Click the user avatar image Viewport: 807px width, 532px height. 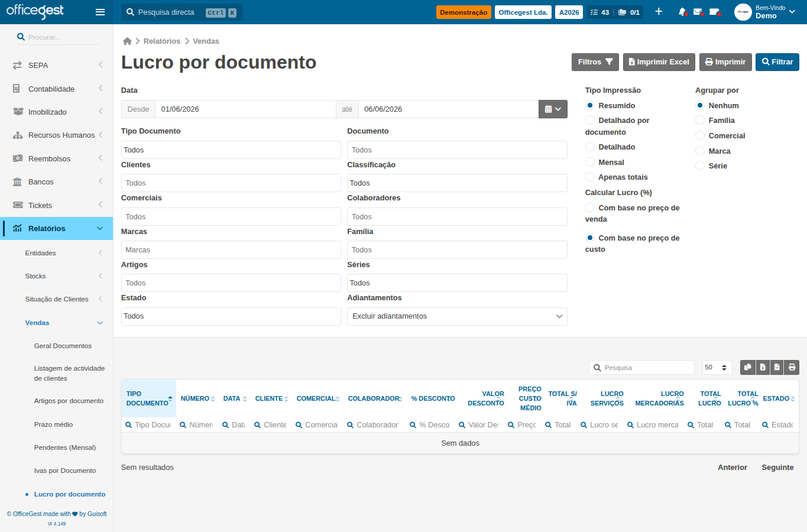point(743,12)
